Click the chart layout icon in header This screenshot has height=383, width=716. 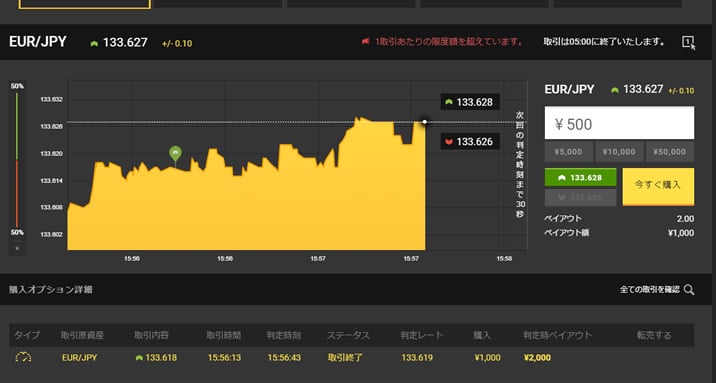(688, 42)
